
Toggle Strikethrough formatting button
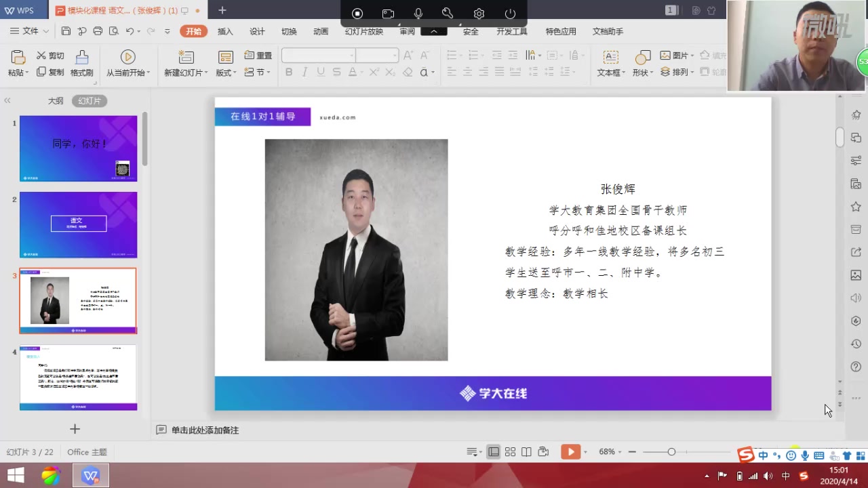pos(337,72)
